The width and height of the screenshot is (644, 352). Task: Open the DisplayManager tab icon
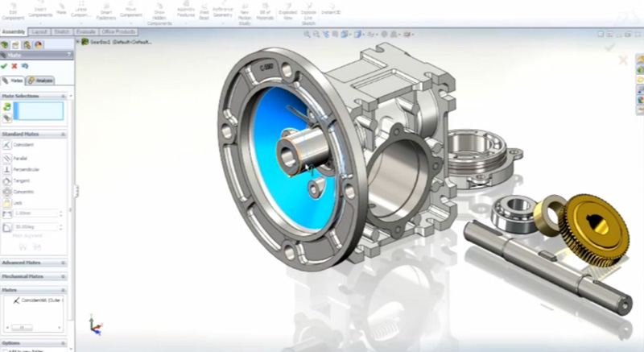point(38,45)
